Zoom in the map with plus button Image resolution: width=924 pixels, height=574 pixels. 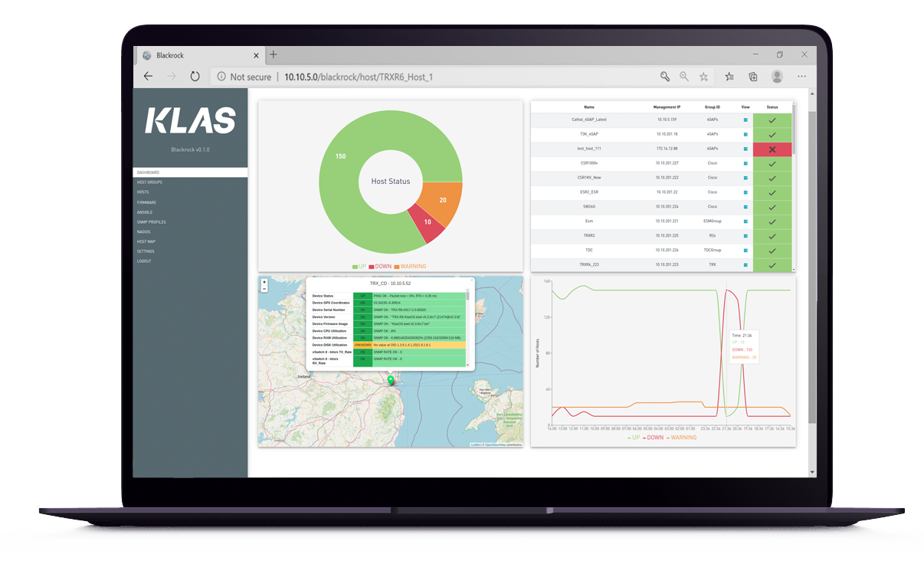(x=264, y=283)
